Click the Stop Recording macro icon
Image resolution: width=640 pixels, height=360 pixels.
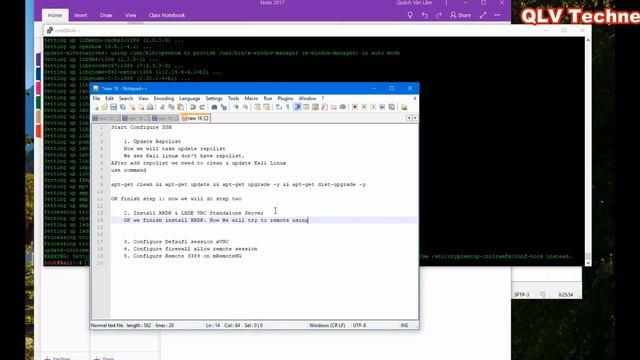pos(364,107)
